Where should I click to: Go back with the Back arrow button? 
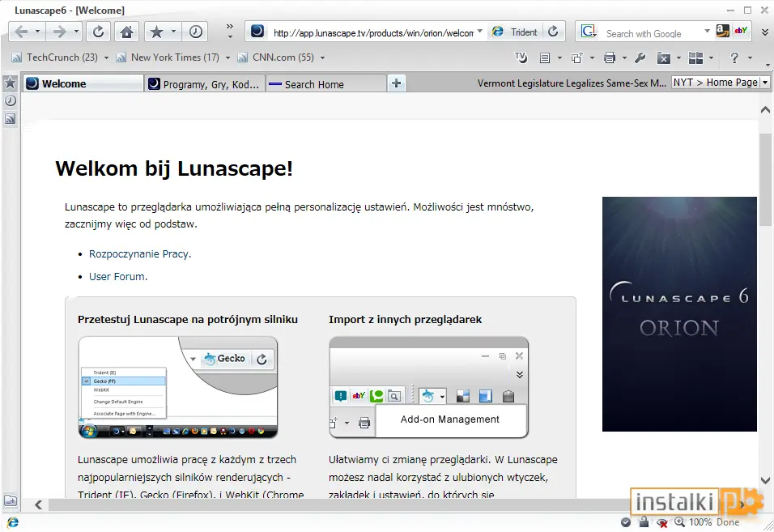(x=22, y=32)
